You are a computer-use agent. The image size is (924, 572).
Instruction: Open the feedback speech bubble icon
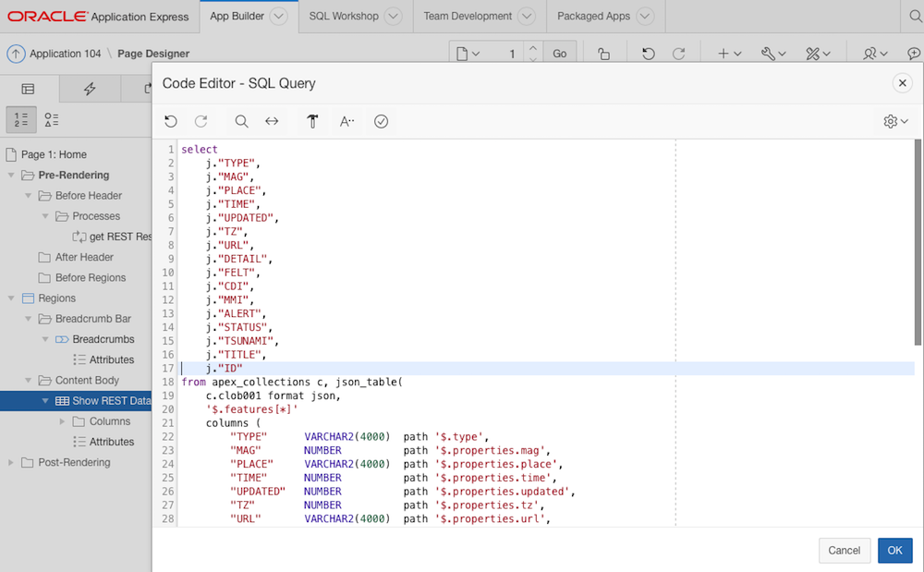(913, 53)
